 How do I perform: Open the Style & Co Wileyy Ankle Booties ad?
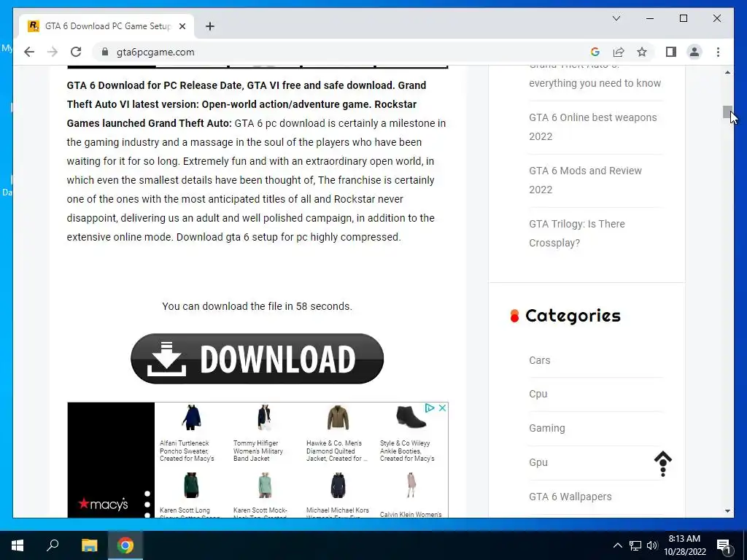tap(410, 433)
